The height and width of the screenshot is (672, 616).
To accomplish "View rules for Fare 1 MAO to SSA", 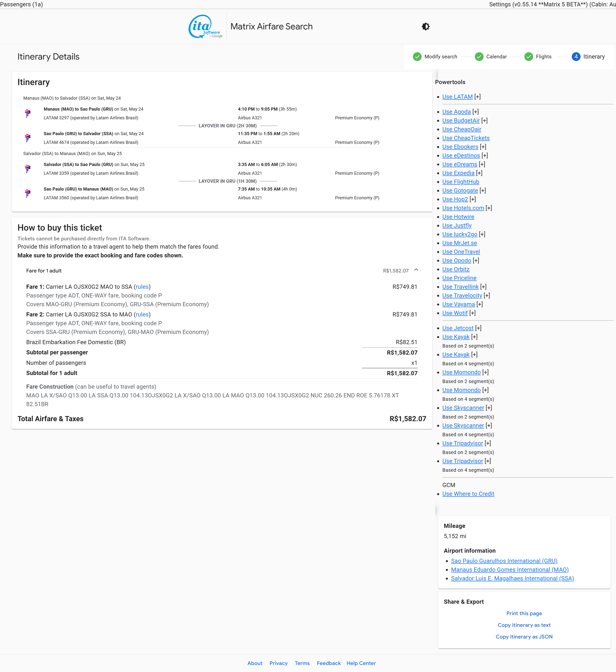I will 142,287.
